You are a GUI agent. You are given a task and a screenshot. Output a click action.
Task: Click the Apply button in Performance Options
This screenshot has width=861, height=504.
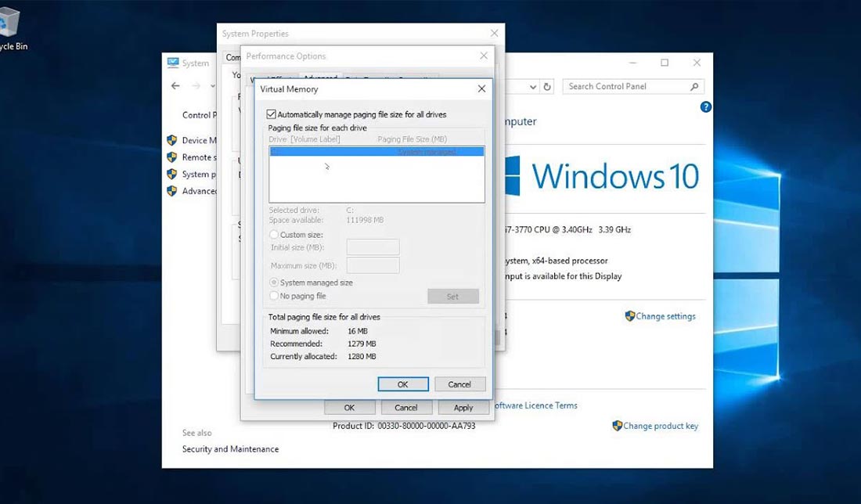[x=463, y=408]
